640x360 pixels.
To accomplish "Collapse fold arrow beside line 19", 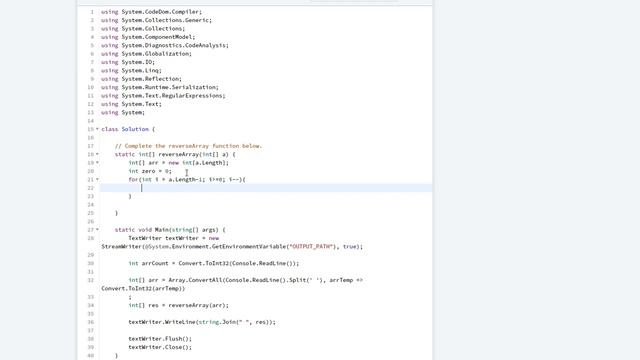I will pos(97,162).
